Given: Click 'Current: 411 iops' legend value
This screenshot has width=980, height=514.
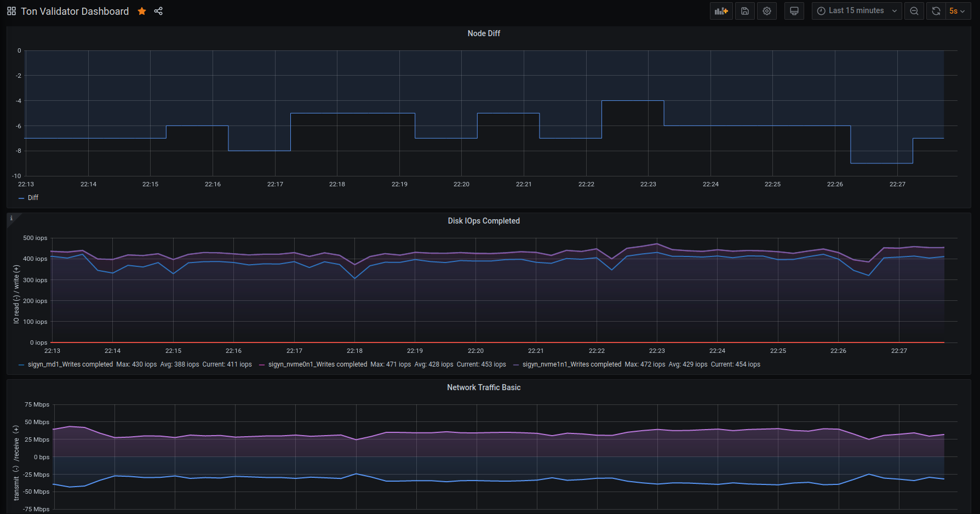Looking at the screenshot, I should point(227,364).
